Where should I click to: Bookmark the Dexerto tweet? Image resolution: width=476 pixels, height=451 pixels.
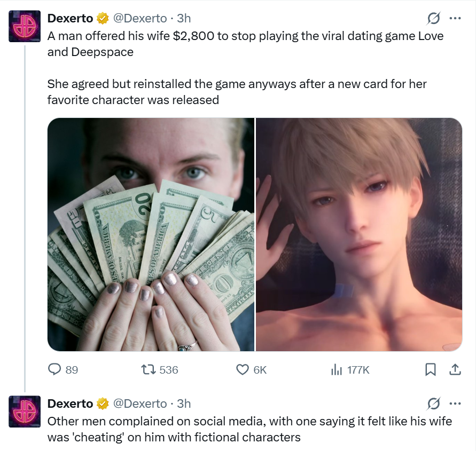pyautogui.click(x=431, y=369)
